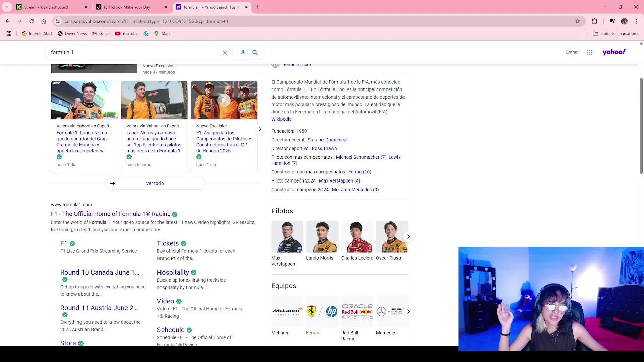Open the site information icon in address bar
This screenshot has width=644, height=362.
coord(58,21)
